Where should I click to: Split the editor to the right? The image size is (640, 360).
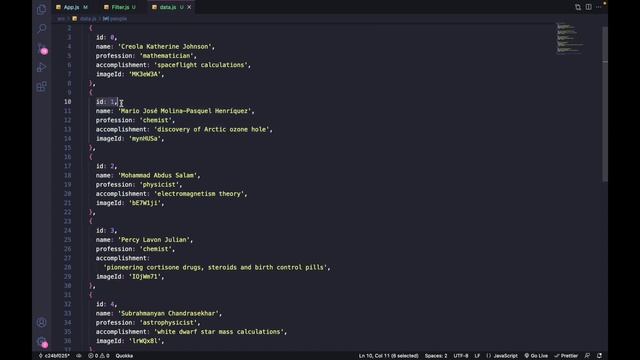click(589, 7)
